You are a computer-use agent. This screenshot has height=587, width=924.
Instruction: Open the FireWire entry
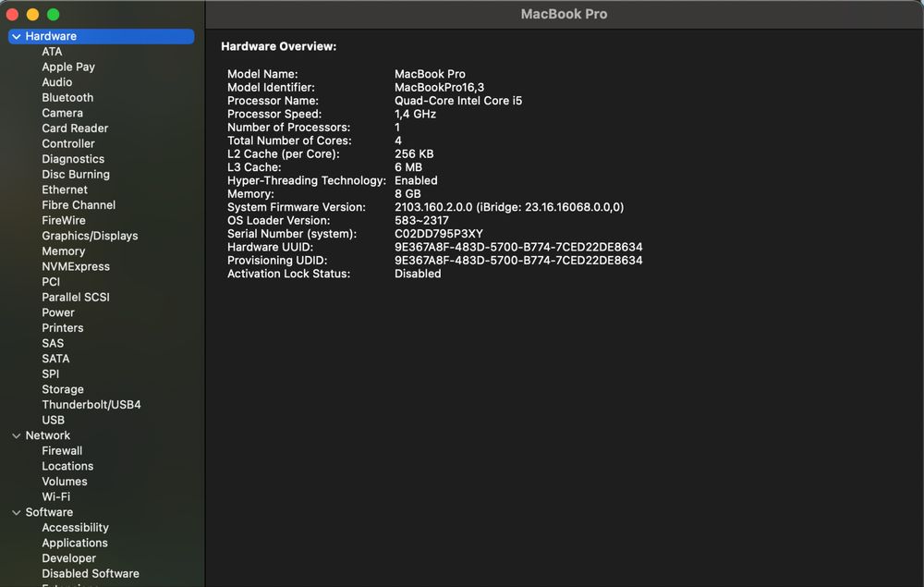64,220
